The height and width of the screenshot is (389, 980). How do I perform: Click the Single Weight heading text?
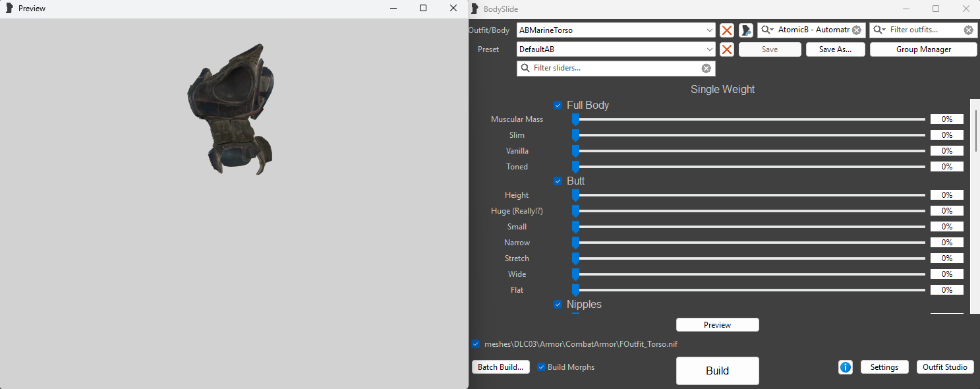pyautogui.click(x=722, y=89)
